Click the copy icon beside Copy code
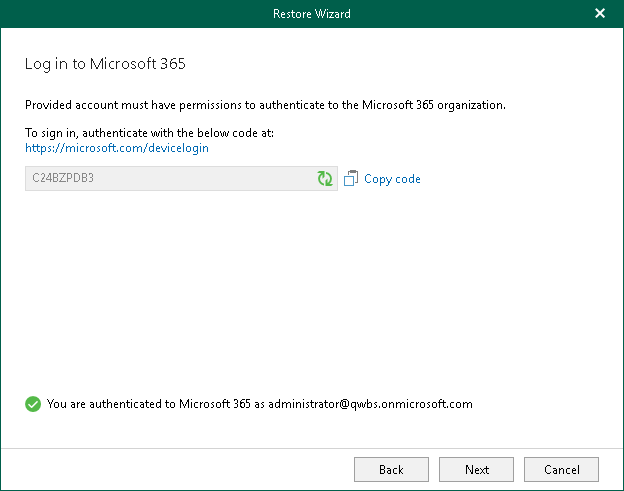Viewport: 624px width, 491px height. tap(351, 179)
